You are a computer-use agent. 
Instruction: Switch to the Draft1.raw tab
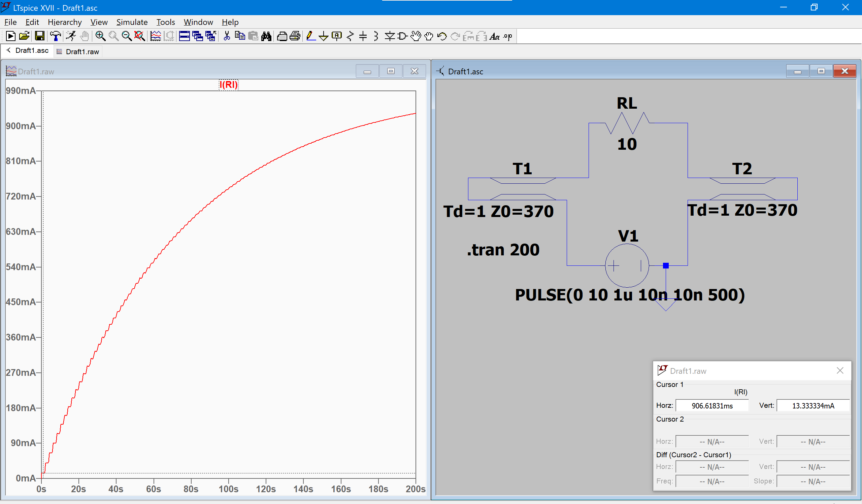(x=78, y=51)
